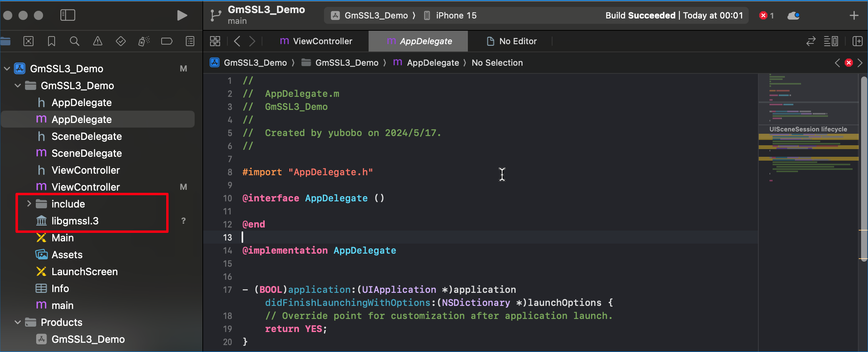Switch to the No Editor tab
Image resolution: width=868 pixels, height=352 pixels.
pos(511,41)
